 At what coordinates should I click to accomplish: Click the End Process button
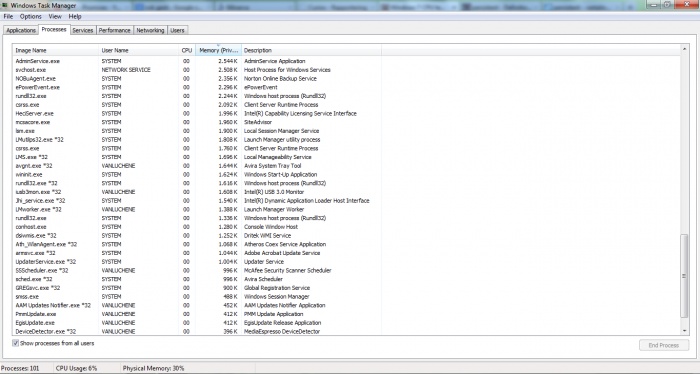click(x=663, y=345)
